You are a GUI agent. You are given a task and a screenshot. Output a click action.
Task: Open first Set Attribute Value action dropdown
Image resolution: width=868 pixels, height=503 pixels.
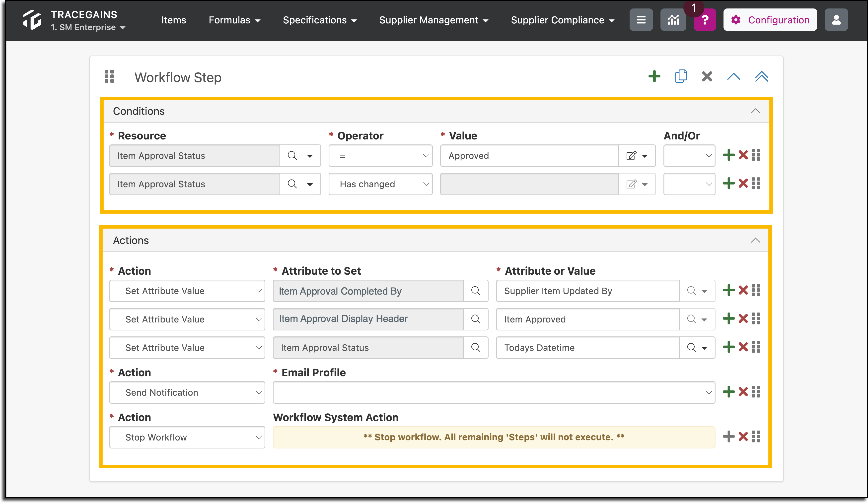[x=187, y=291]
